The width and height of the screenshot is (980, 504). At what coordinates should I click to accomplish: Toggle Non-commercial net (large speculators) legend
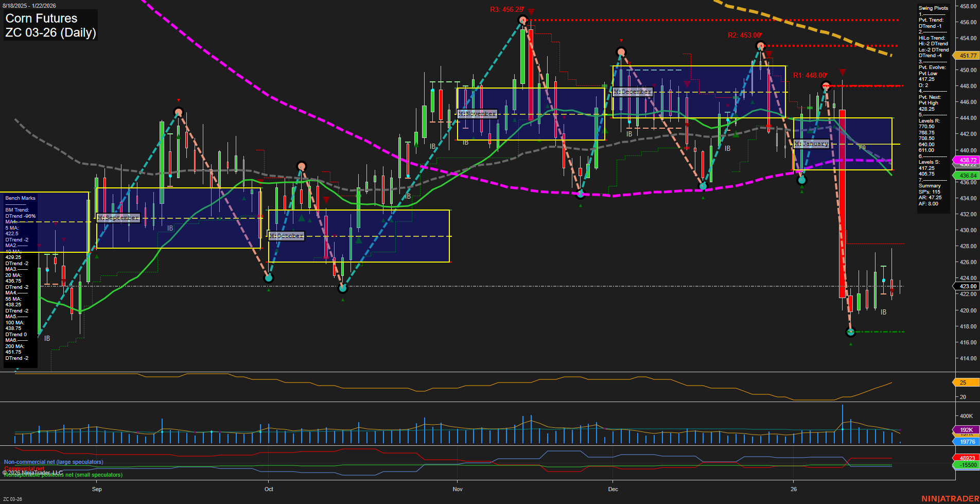click(x=53, y=462)
